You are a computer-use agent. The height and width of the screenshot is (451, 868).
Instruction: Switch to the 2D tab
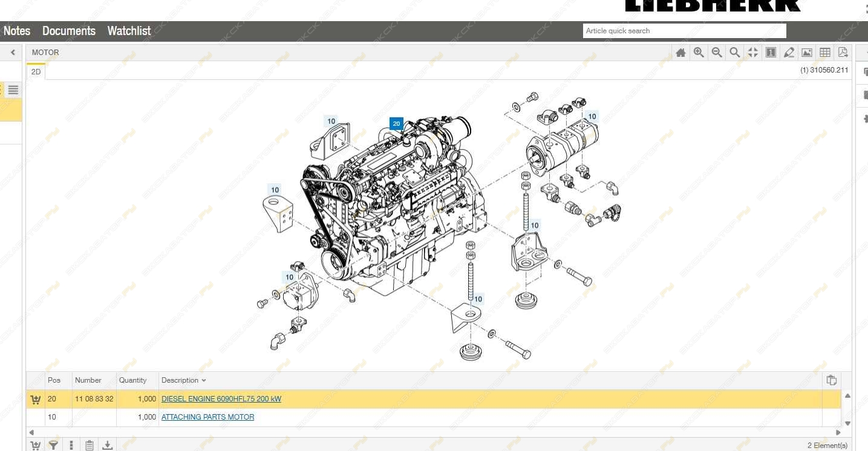pos(36,71)
